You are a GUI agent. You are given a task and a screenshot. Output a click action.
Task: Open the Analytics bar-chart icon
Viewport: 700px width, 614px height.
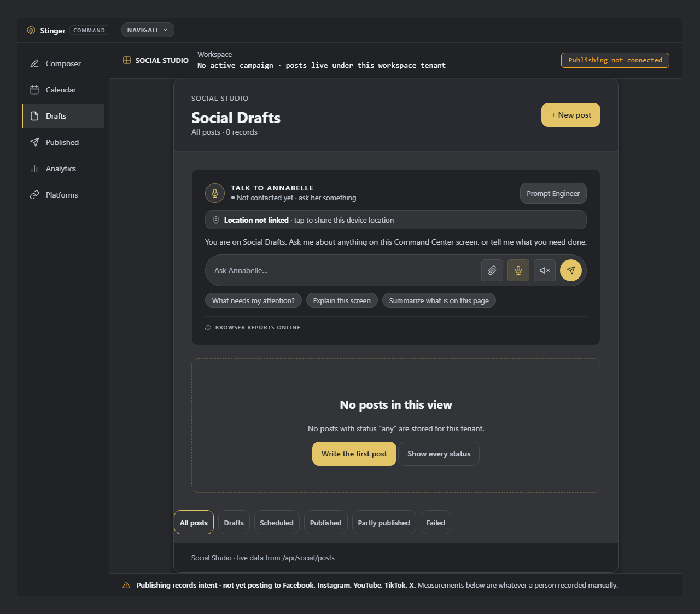click(34, 169)
